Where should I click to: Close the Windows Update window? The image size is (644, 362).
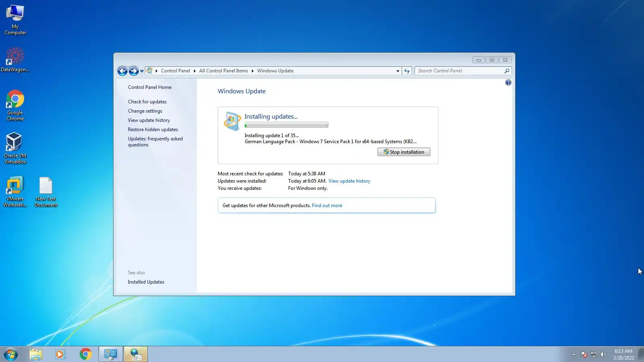[x=505, y=60]
